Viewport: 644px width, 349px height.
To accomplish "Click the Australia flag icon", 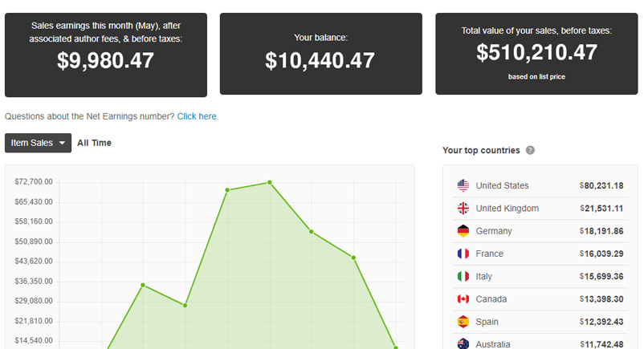I will point(463,343).
